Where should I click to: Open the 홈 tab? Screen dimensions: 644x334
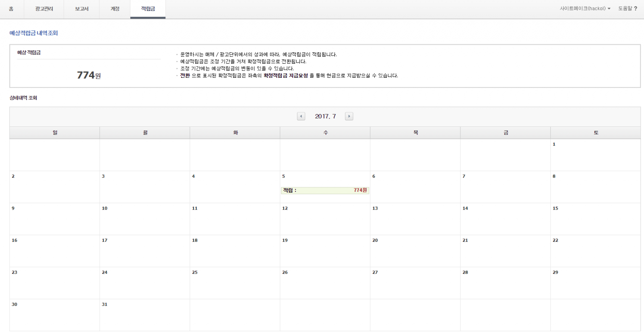click(x=11, y=9)
